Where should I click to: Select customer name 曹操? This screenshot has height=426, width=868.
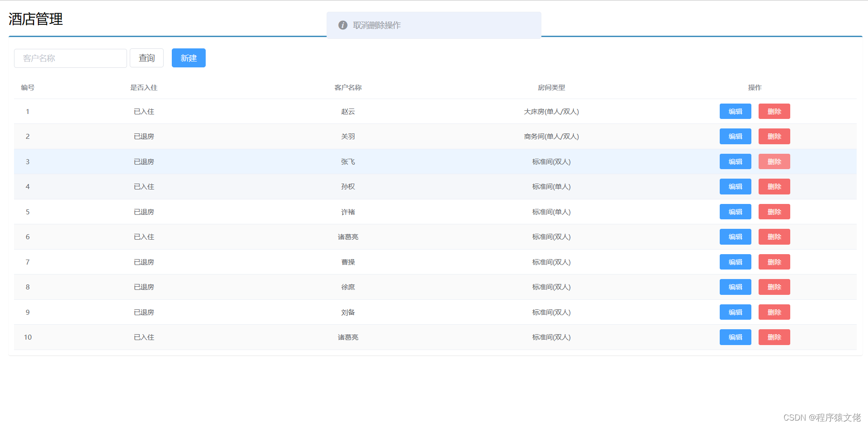348,262
